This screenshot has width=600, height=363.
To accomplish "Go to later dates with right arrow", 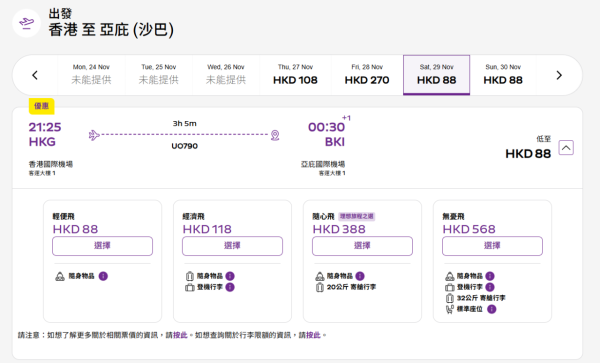I will (x=559, y=75).
